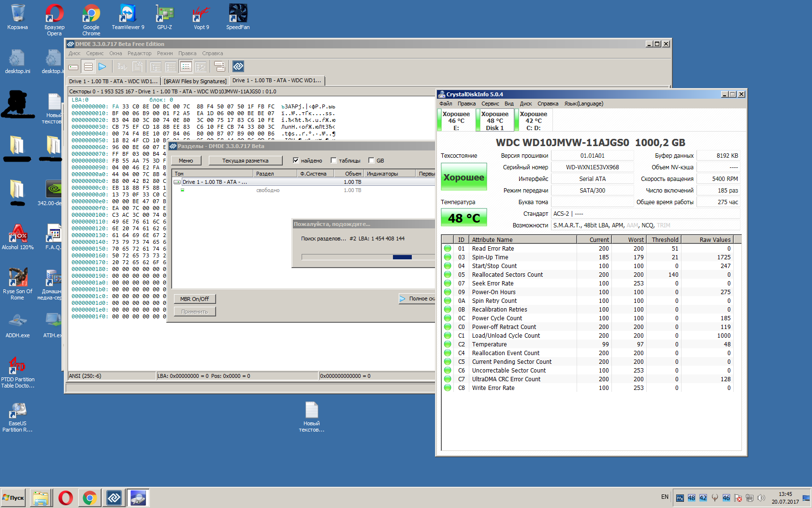Select the UltraDMA CRC Error Count row
Screen dimensions: 812x508
click(x=587, y=379)
